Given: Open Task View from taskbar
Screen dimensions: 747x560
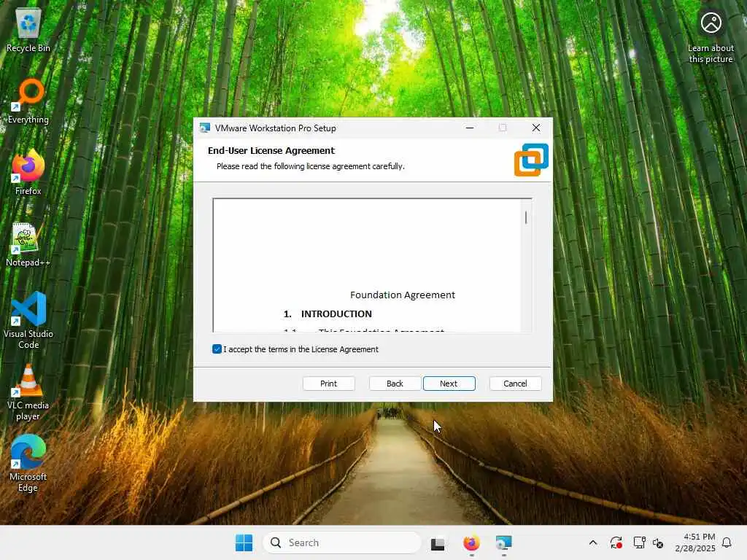Looking at the screenshot, I should tap(438, 543).
